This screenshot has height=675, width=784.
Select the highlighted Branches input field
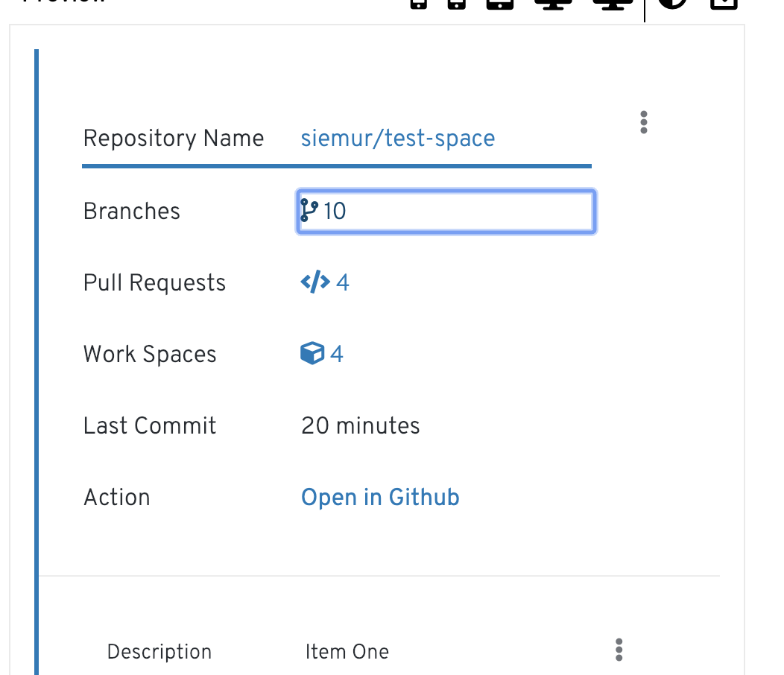pyautogui.click(x=446, y=211)
